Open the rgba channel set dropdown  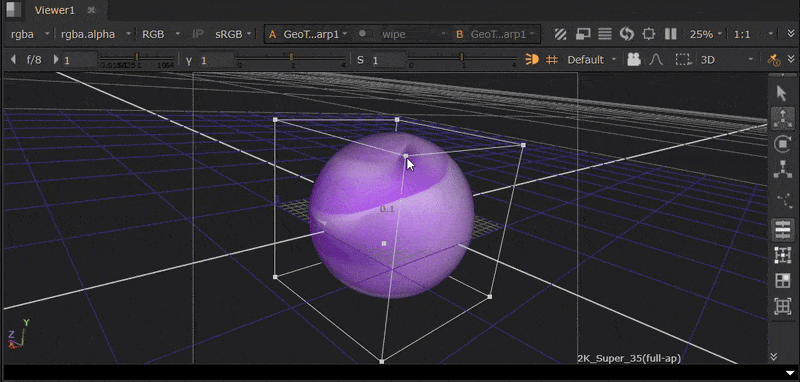pos(30,34)
